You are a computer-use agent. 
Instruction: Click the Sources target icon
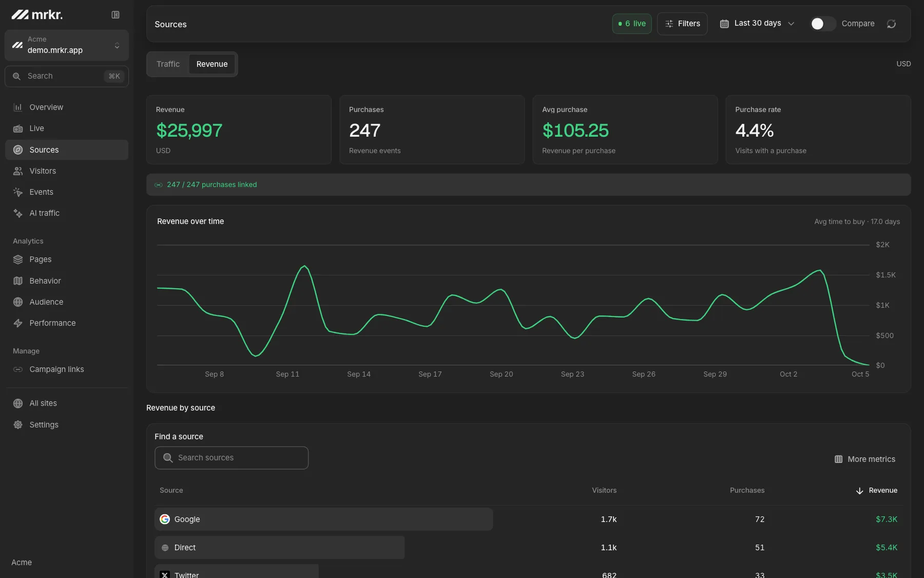(x=18, y=150)
